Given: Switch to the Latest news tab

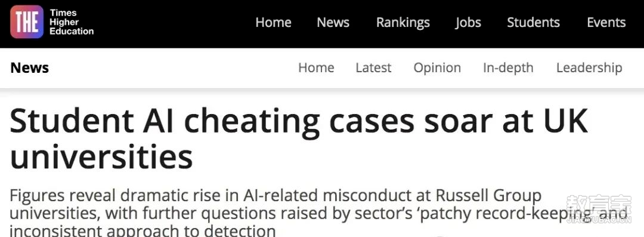Looking at the screenshot, I should [373, 68].
